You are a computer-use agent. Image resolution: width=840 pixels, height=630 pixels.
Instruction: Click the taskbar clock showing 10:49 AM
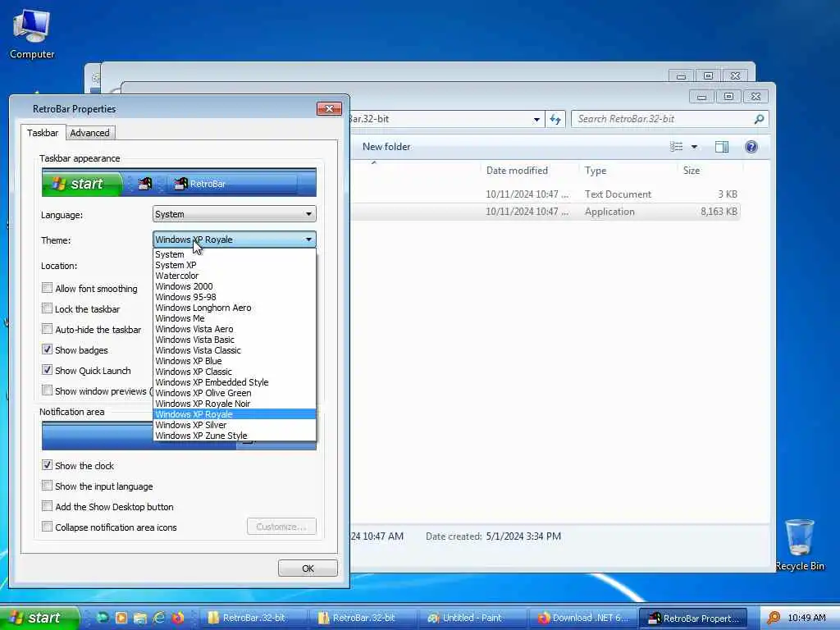point(807,618)
